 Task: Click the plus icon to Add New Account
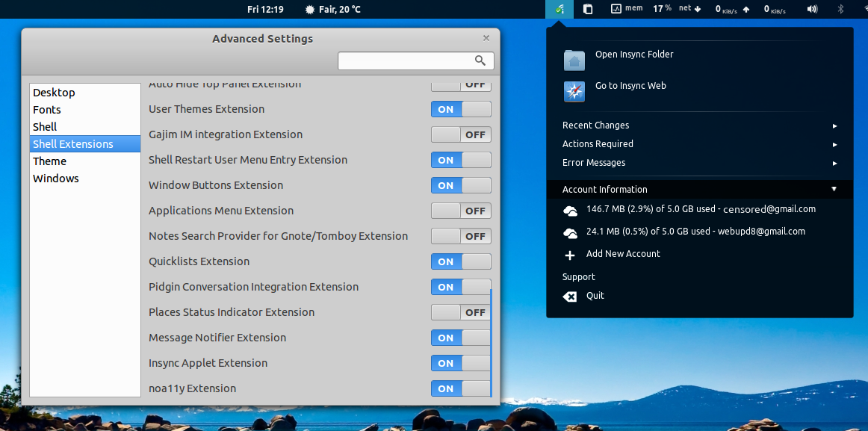[570, 254]
